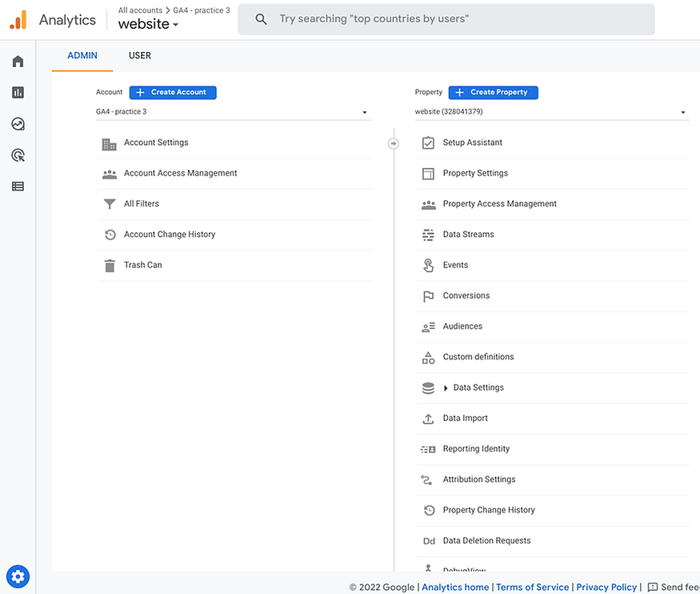Open the Advertising icon in the sidebar
The height and width of the screenshot is (594, 700).
tap(18, 155)
